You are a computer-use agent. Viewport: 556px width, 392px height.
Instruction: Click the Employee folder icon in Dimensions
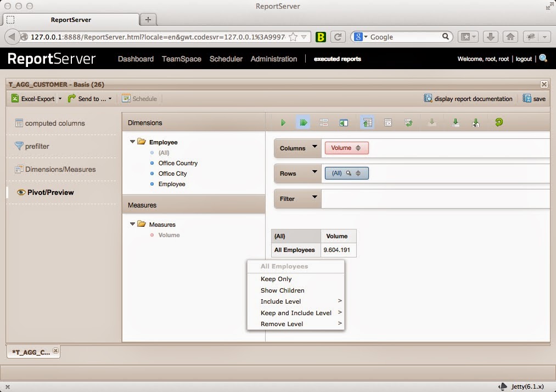(x=142, y=142)
